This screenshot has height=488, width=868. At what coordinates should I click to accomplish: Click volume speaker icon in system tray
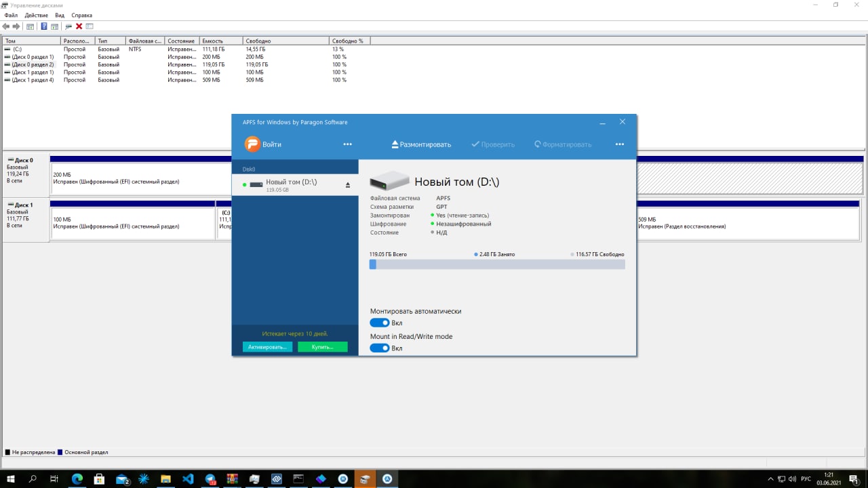tap(792, 479)
